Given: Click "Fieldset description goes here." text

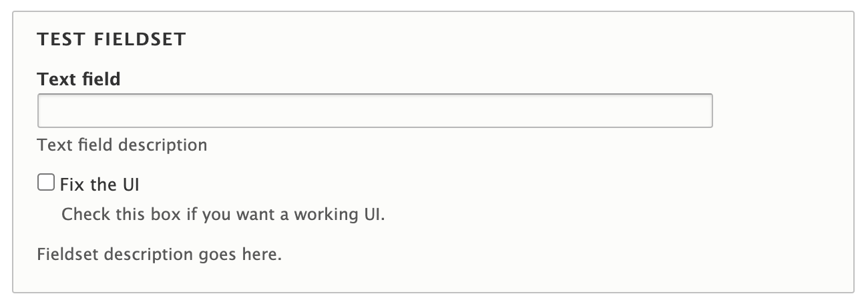Looking at the screenshot, I should (x=160, y=255).
